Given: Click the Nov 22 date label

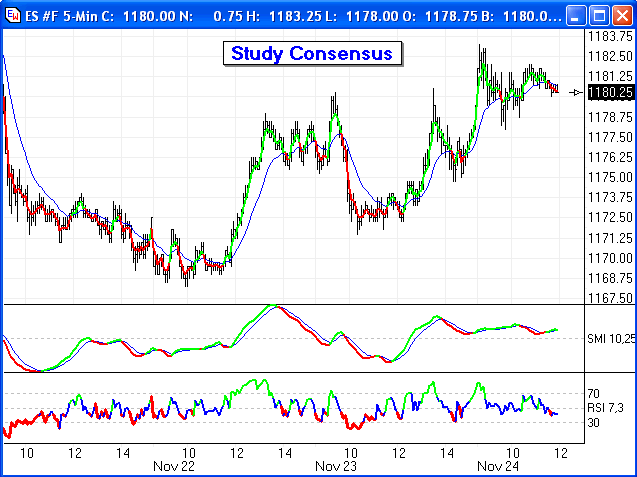Looking at the screenshot, I should (174, 466).
